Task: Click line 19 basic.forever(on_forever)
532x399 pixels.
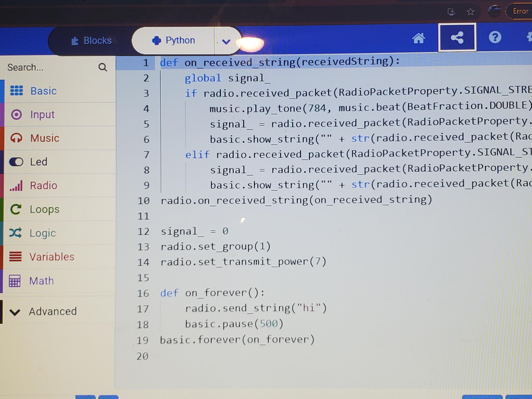Action: click(x=237, y=340)
